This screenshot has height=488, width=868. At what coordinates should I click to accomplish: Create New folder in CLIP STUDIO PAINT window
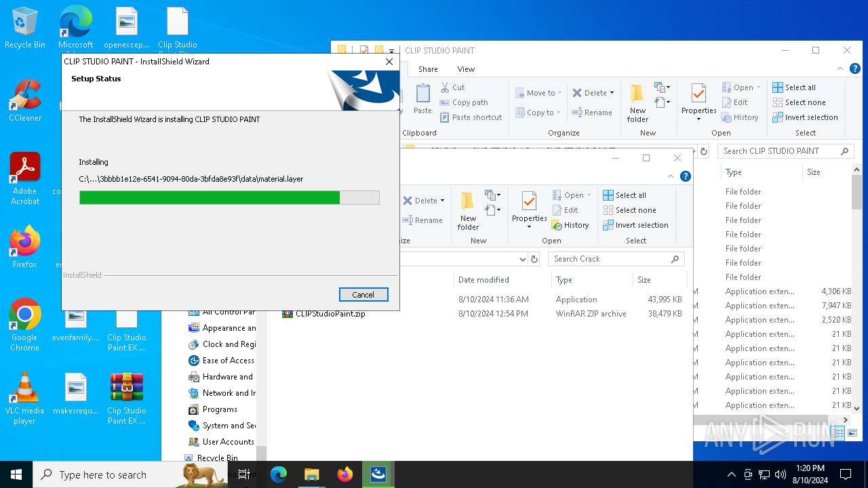(637, 103)
